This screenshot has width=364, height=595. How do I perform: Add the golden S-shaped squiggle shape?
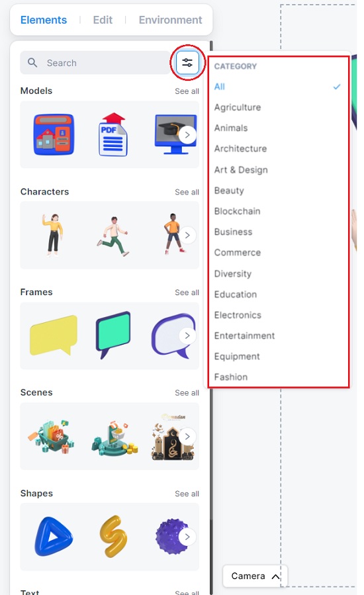pyautogui.click(x=113, y=537)
